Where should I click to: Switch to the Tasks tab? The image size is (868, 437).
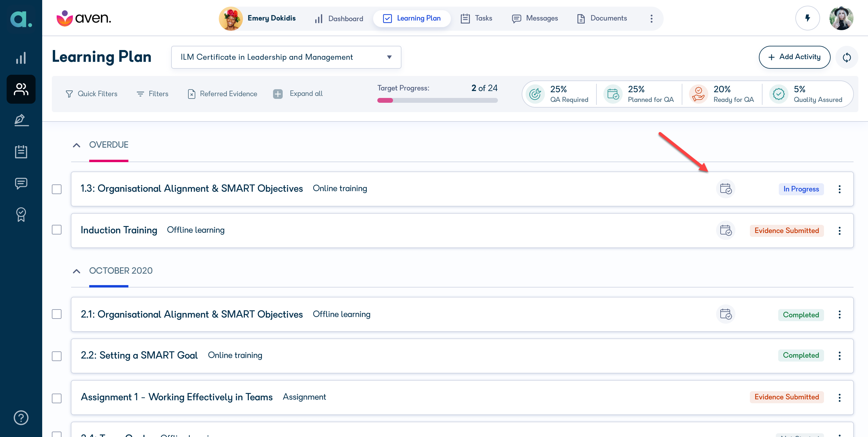point(476,18)
